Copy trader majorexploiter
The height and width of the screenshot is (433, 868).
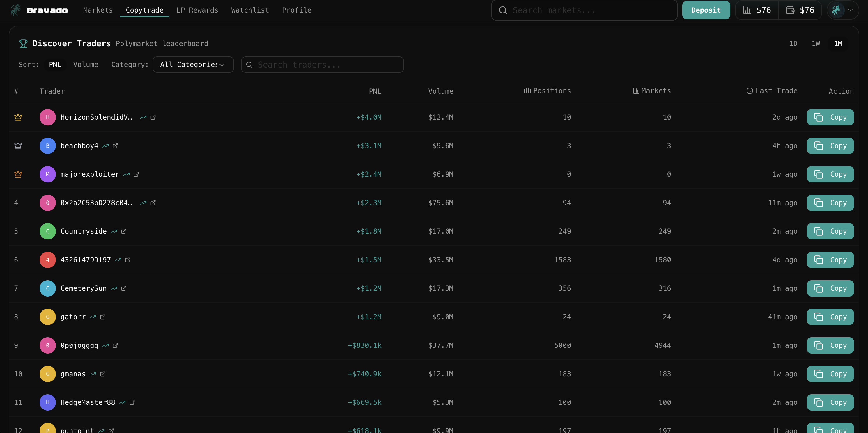830,174
